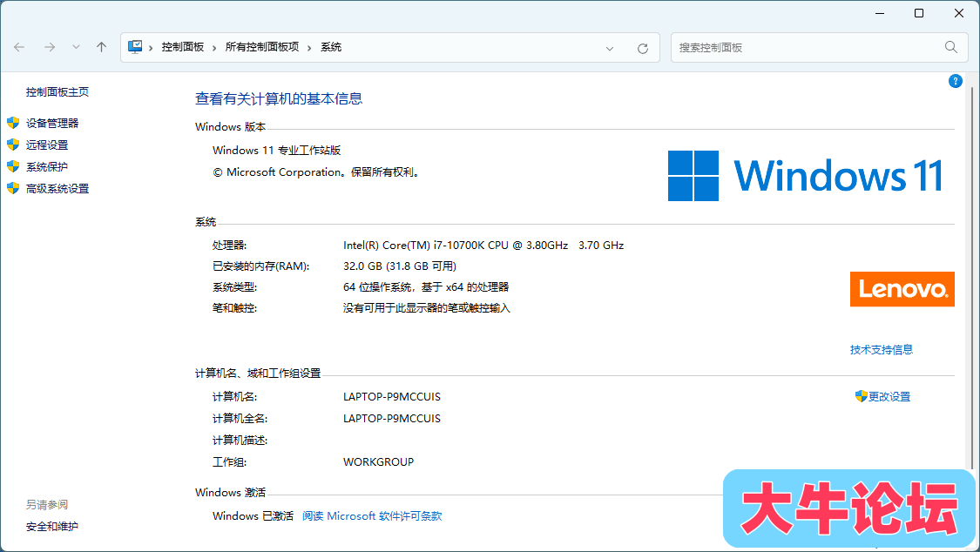Click the shield icon beside 高级系统设置
Image resolution: width=980 pixels, height=552 pixels.
click(13, 188)
